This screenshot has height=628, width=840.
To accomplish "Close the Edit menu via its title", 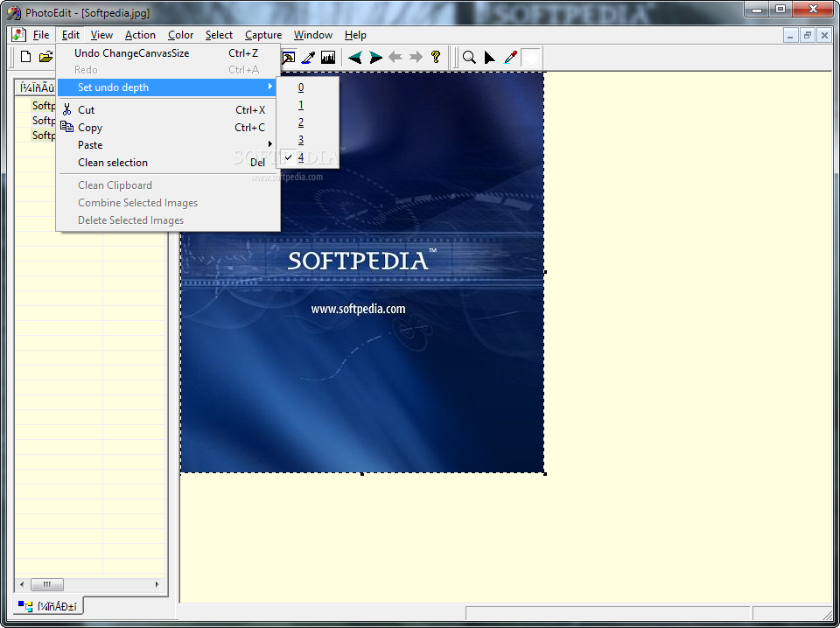I will (x=70, y=35).
